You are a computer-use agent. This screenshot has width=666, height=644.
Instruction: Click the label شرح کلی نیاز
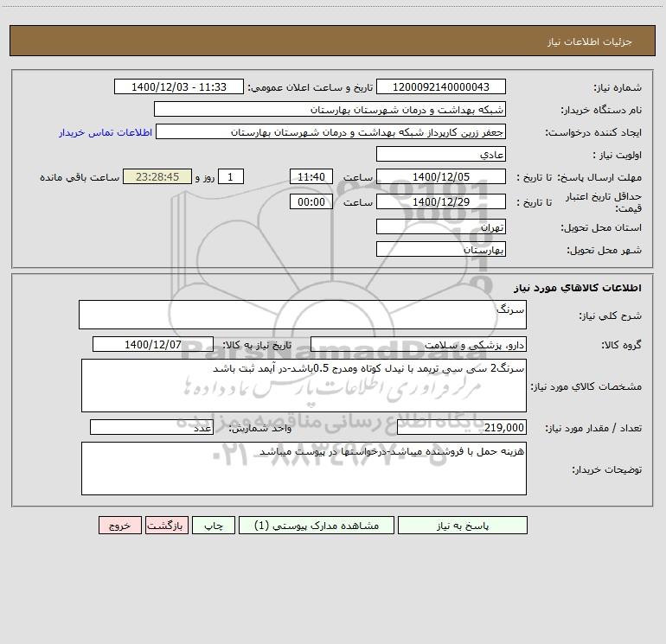(611, 316)
